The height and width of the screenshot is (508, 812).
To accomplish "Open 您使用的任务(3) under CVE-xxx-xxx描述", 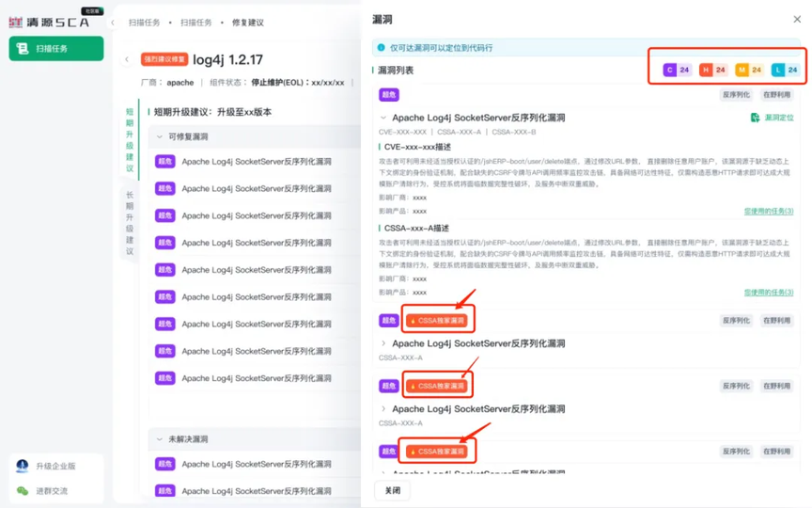I will pos(769,211).
